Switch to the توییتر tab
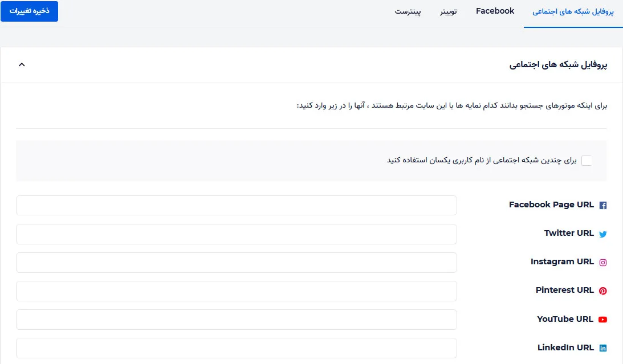 (448, 11)
